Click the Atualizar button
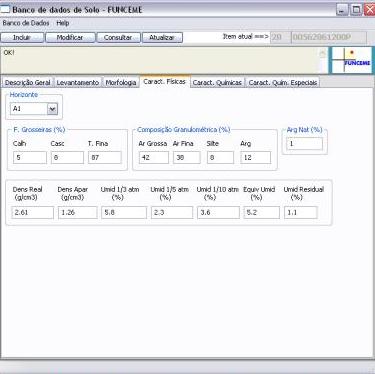375x374 pixels. pos(162,37)
